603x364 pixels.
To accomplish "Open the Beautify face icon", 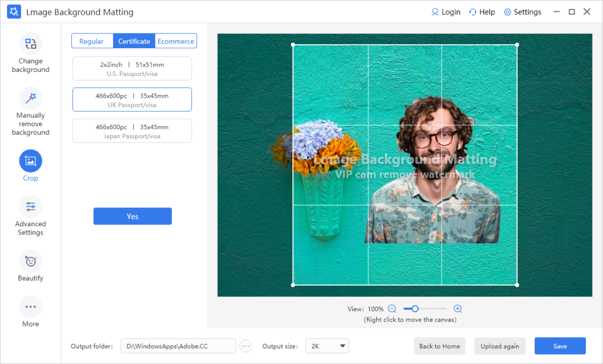I will 31,262.
